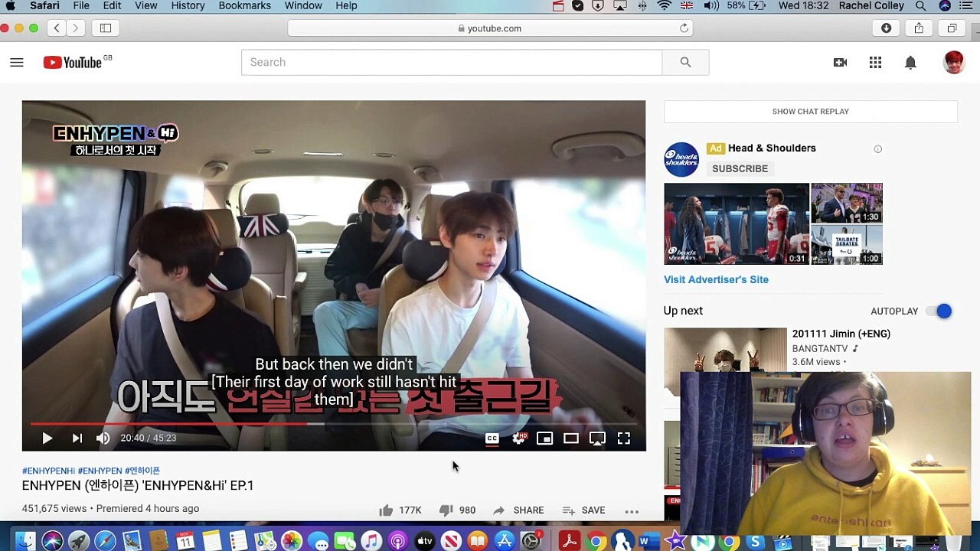The image size is (980, 551).
Task: Show the Safari sidebar
Action: point(106,28)
